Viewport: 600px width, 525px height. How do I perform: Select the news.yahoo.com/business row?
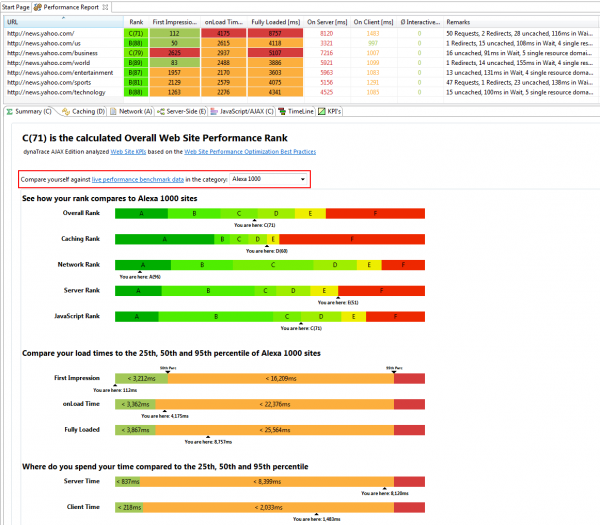pos(300,53)
